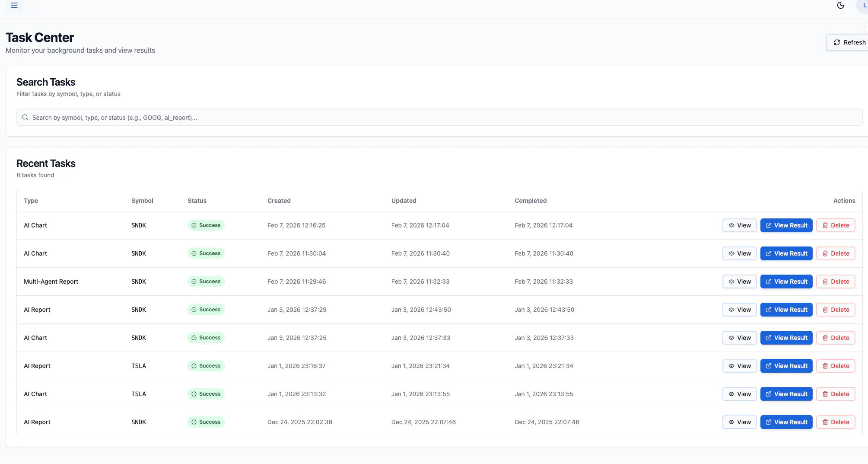
Task: Click 'Dec 24, 2025 22:07:46' completed date
Action: pyautogui.click(x=547, y=422)
